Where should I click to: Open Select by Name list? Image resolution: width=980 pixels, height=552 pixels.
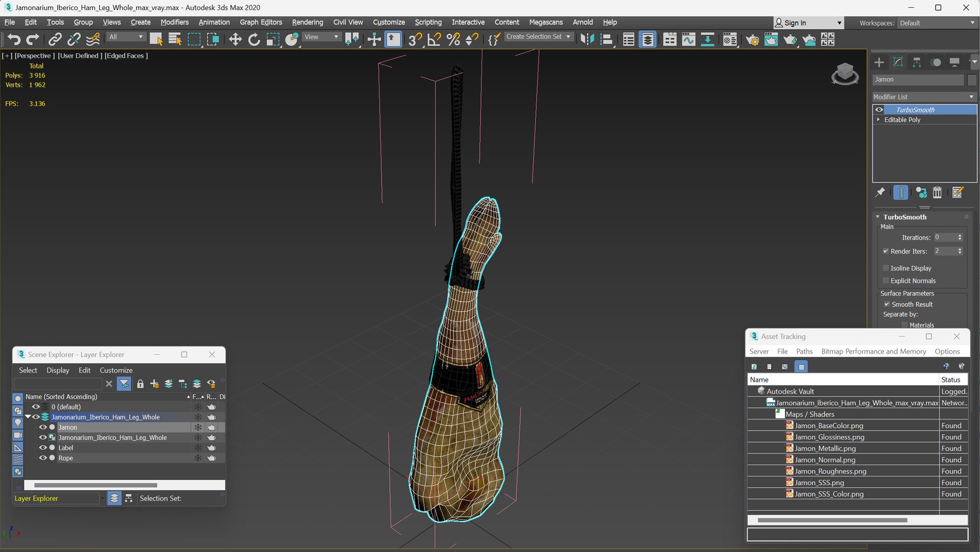175,39
